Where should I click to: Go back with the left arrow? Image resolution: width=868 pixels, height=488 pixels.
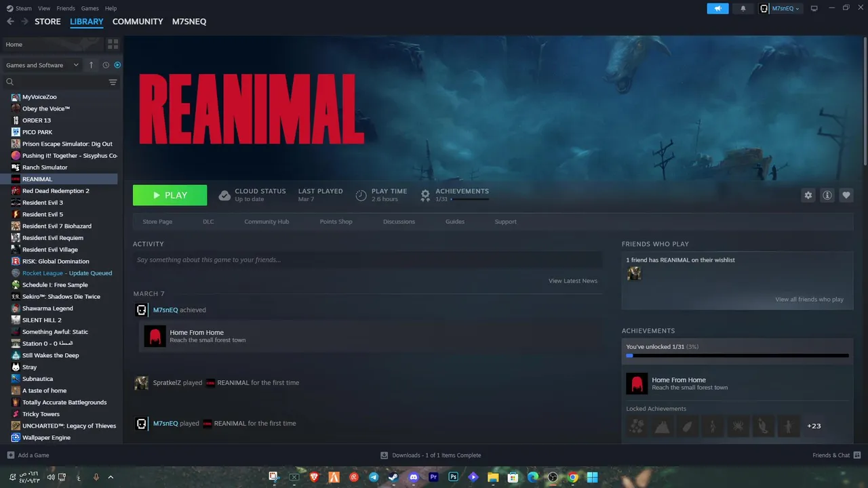[10, 22]
